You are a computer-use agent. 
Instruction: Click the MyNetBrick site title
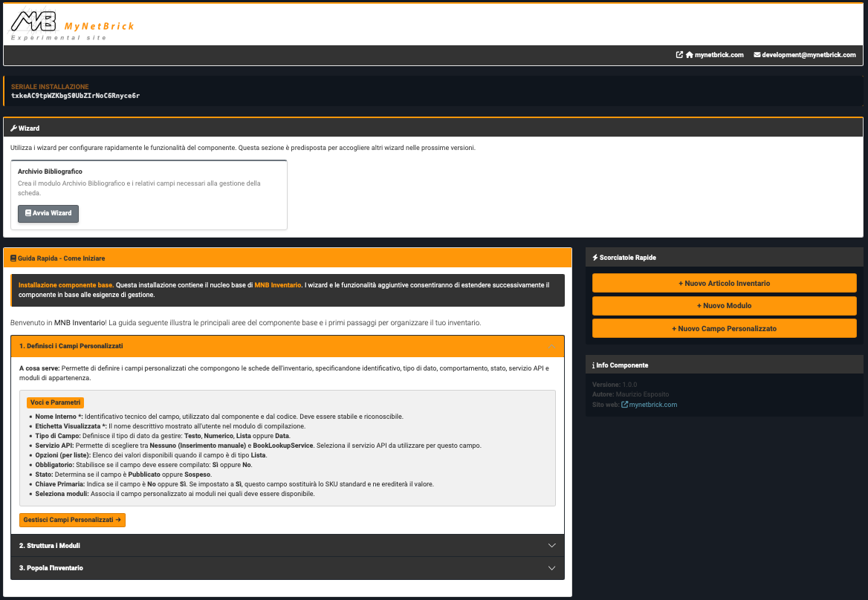coord(99,26)
